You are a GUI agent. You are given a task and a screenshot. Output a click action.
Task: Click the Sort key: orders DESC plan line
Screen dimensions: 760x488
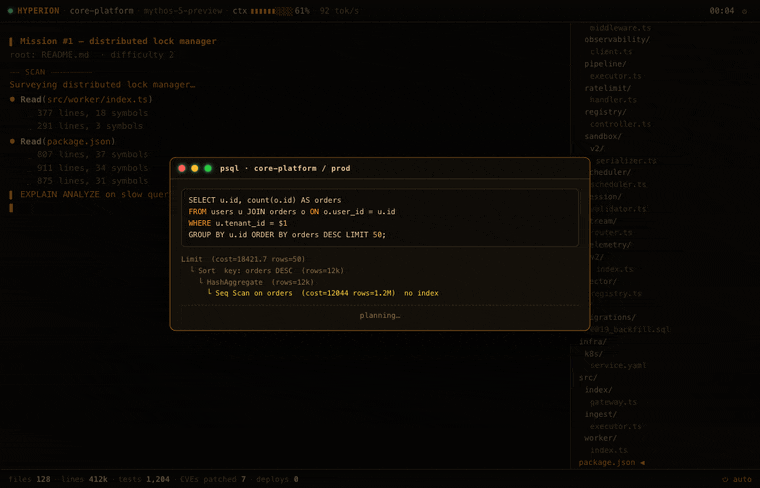[270, 271]
